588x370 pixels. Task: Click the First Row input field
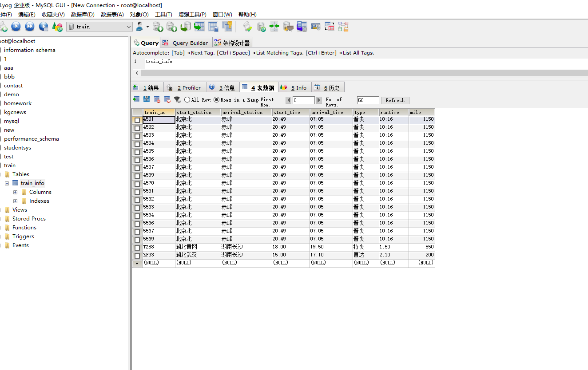[304, 100]
